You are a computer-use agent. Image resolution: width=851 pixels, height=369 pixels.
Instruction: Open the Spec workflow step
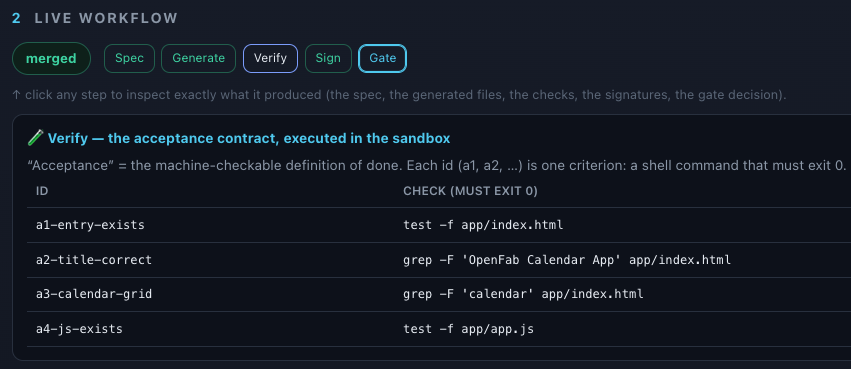tap(129, 59)
